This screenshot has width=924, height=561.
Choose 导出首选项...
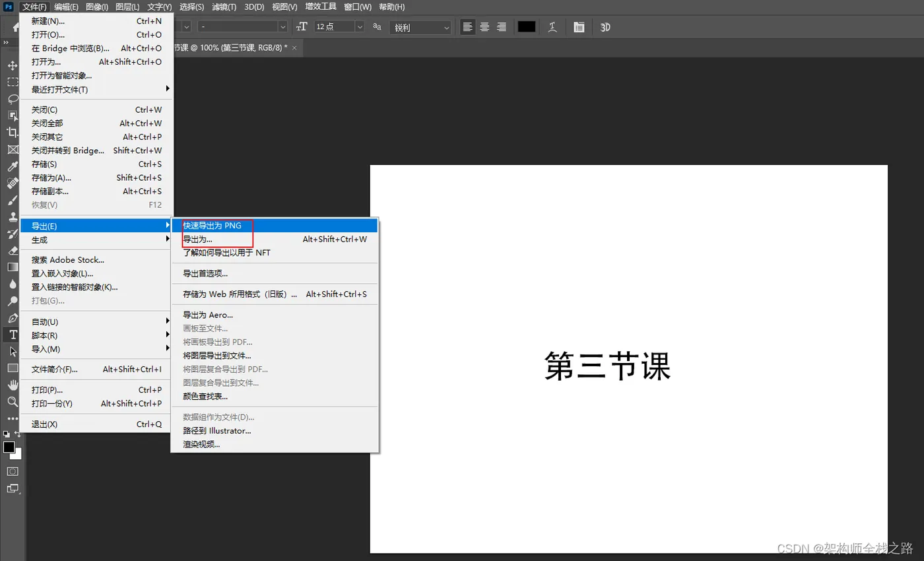275,273
